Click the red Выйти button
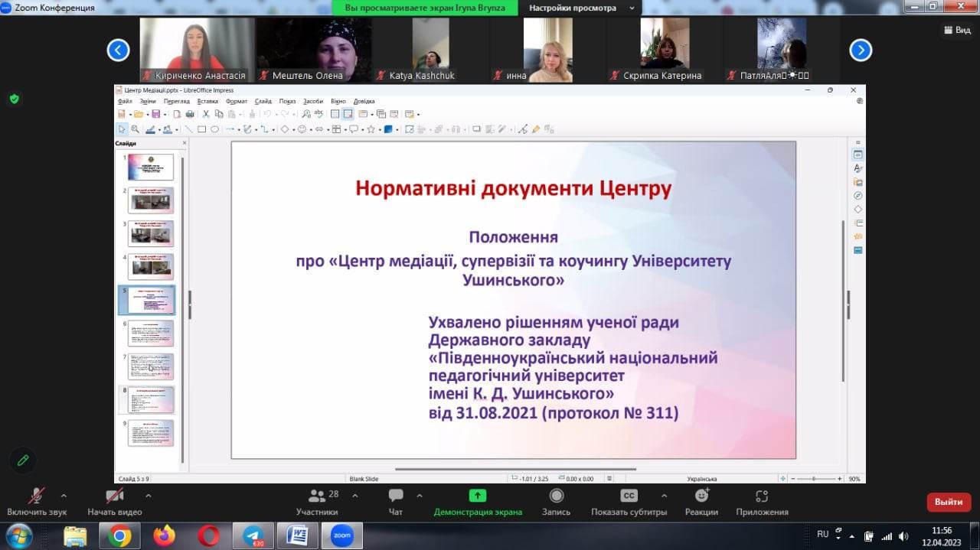Image resolution: width=980 pixels, height=550 pixels. pos(949,502)
